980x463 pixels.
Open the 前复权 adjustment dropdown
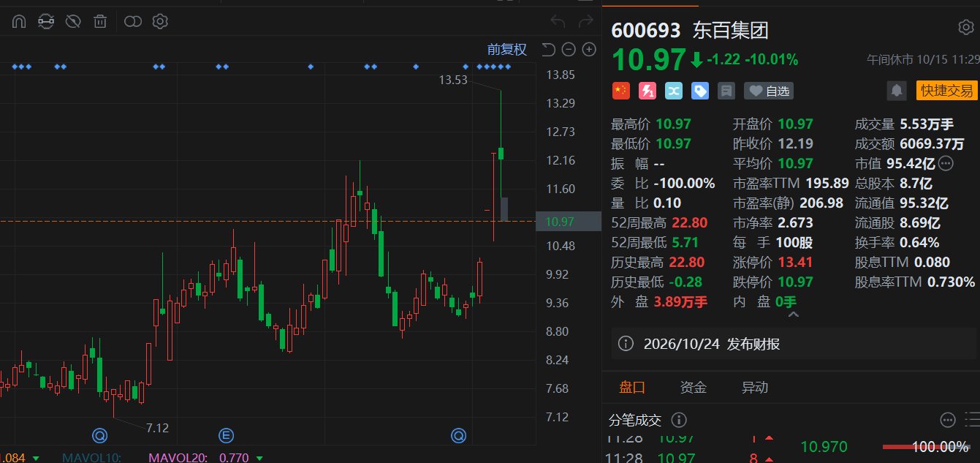[x=507, y=50]
